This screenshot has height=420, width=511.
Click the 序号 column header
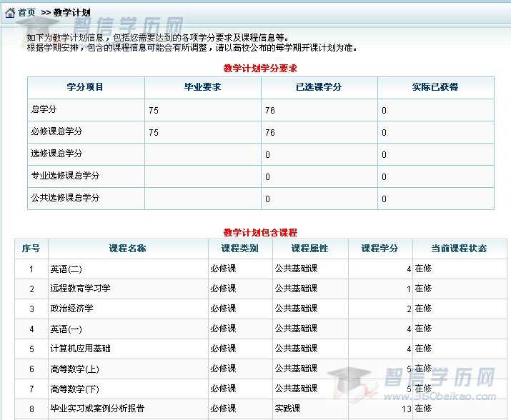(x=31, y=249)
